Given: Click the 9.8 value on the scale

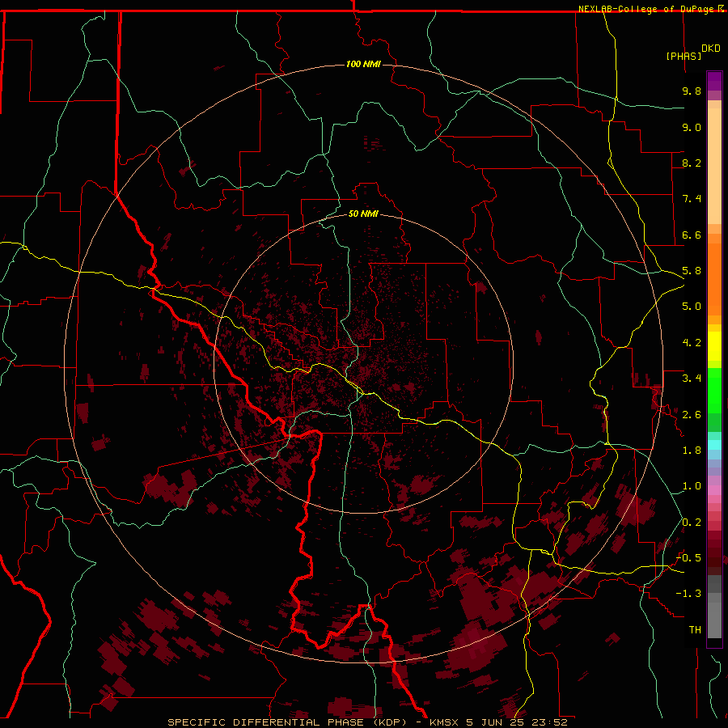Looking at the screenshot, I should [692, 91].
